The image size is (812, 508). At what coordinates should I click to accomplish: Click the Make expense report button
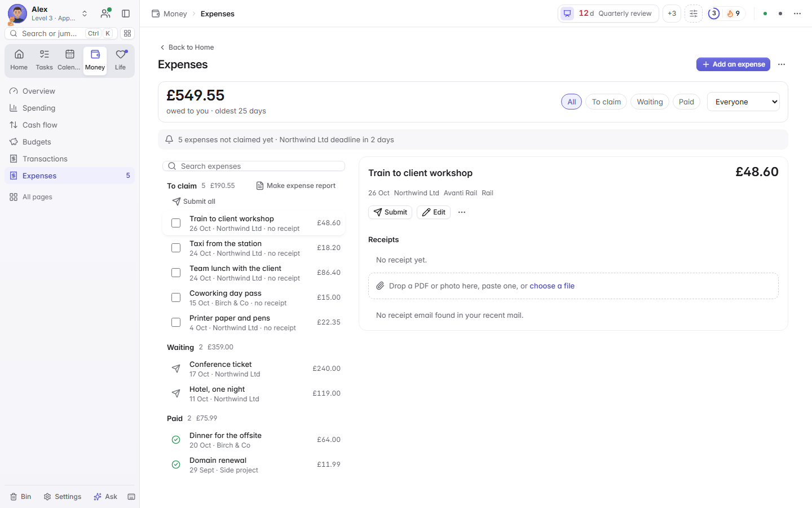point(296,186)
